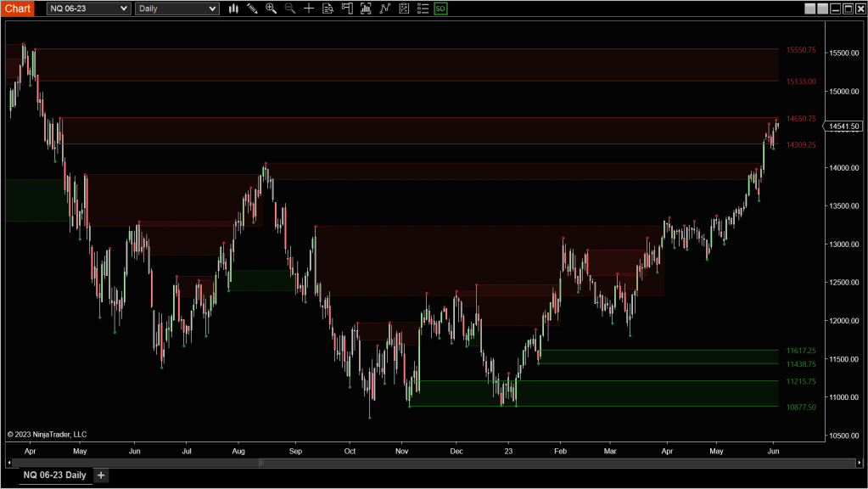Image resolution: width=868 pixels, height=489 pixels.
Task: Expand the Daily interval dropdown
Action: (176, 8)
